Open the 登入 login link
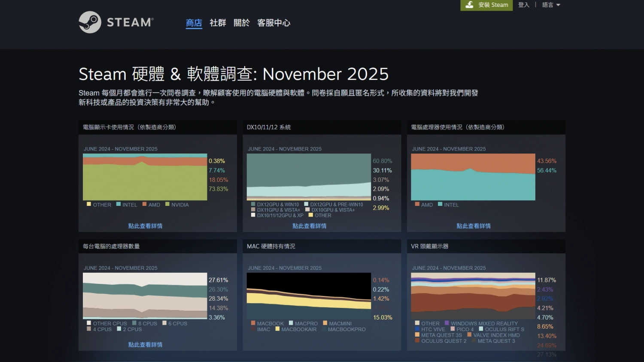The image size is (644, 362). pos(524,5)
